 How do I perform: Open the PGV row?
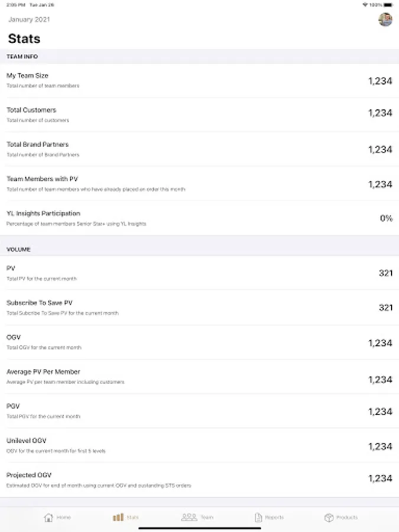point(199,411)
